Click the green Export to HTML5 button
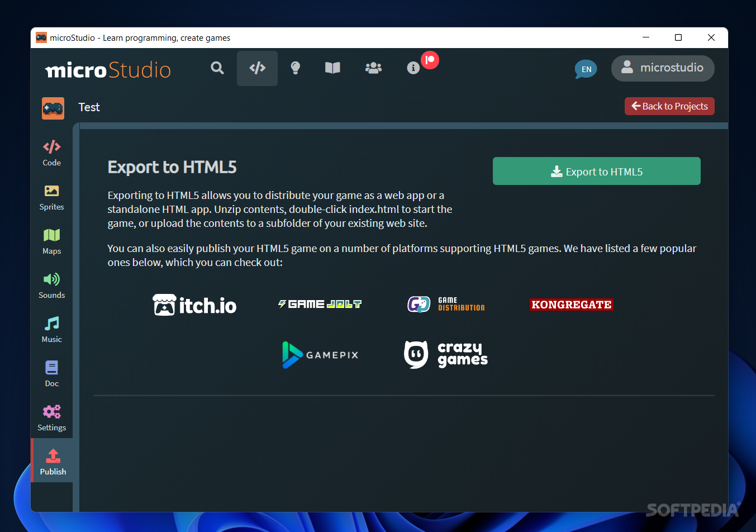 [596, 171]
